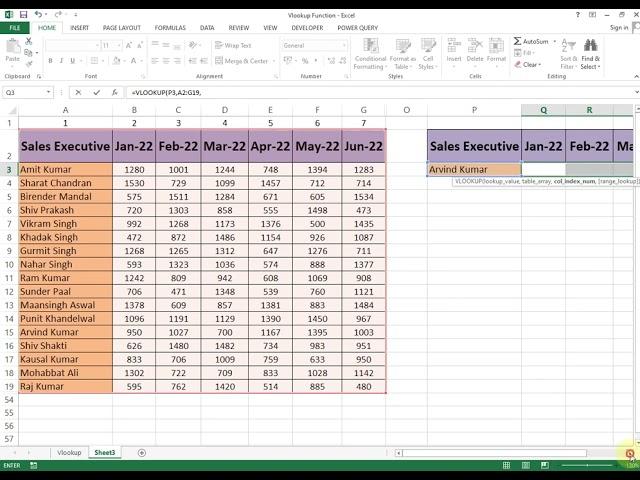The height and width of the screenshot is (480, 640).
Task: Toggle Wrap Text
Action: pos(233,45)
